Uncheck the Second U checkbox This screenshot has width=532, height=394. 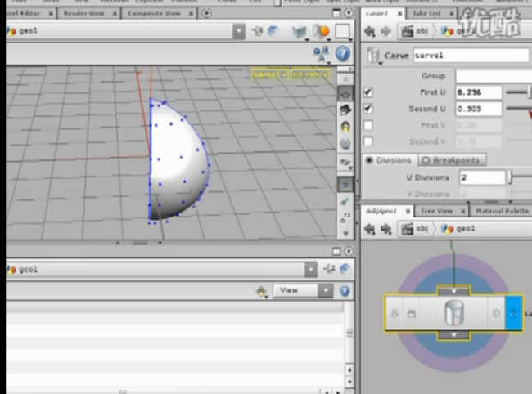[x=368, y=109]
